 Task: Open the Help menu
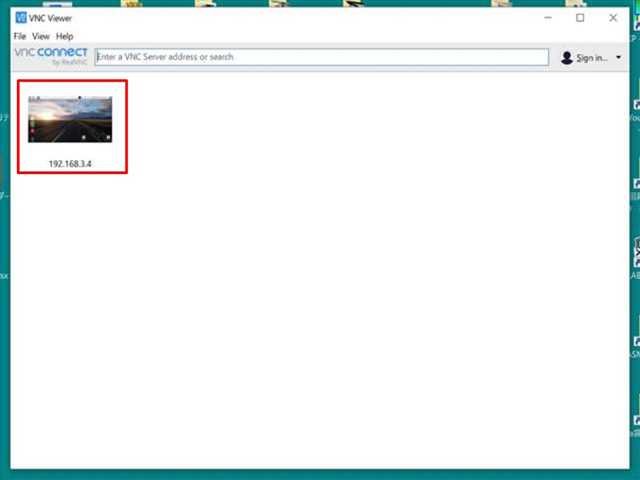64,36
